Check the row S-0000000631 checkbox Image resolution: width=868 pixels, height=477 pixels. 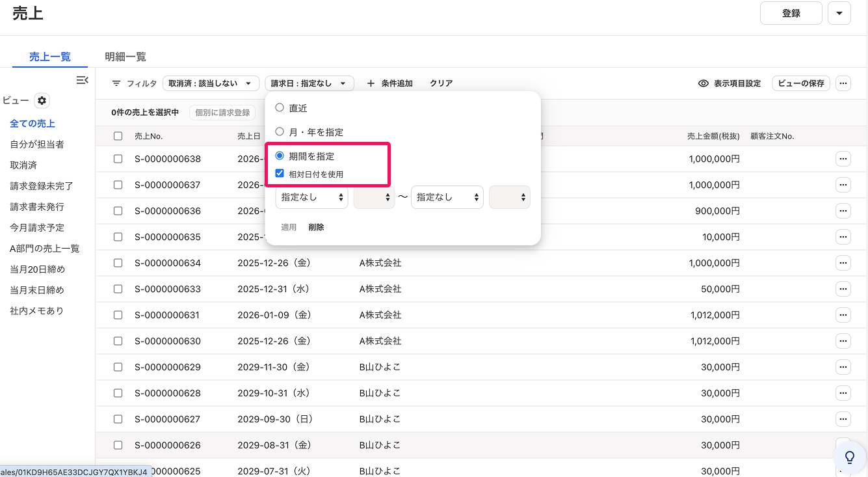pos(118,315)
